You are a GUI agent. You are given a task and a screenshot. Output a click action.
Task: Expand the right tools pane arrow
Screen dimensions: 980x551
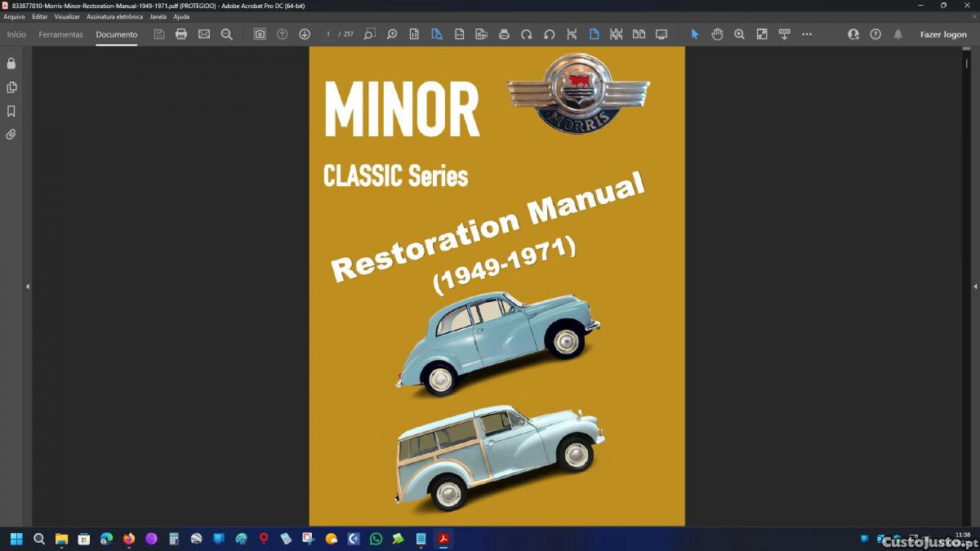[975, 287]
